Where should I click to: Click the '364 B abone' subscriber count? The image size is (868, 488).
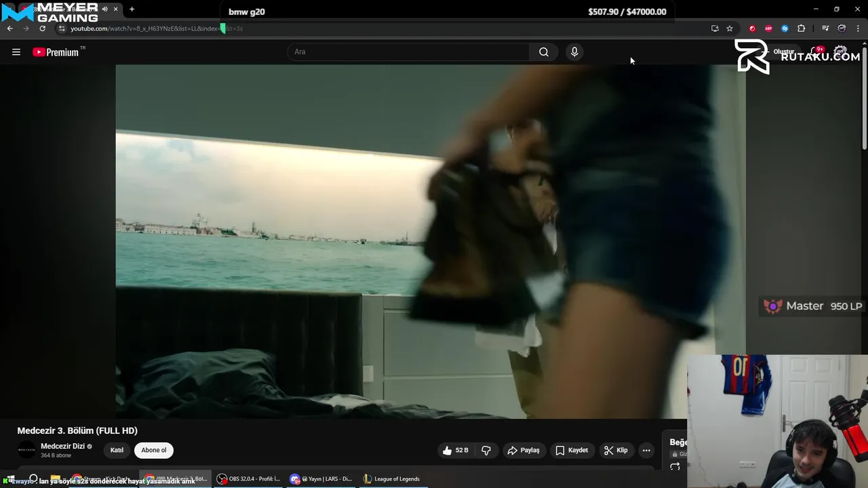coord(56,455)
